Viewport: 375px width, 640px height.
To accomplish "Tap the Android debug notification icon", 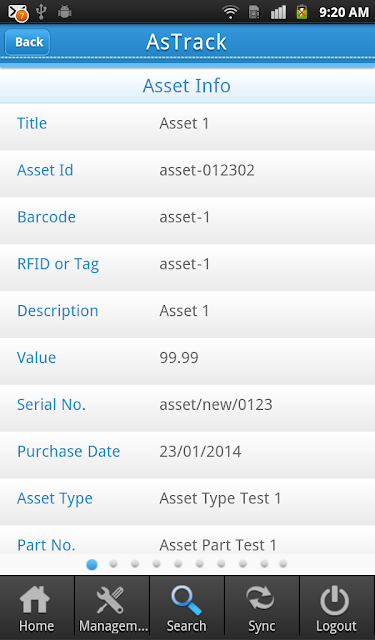I will click(x=64, y=12).
